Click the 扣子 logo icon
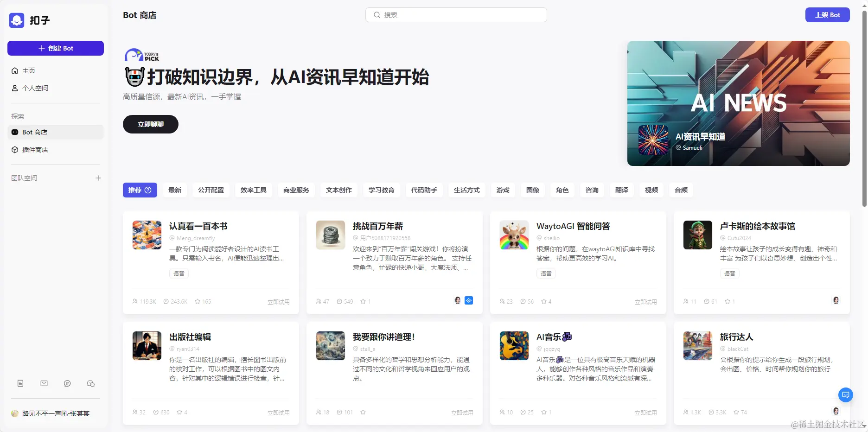The height and width of the screenshot is (432, 868). [17, 20]
